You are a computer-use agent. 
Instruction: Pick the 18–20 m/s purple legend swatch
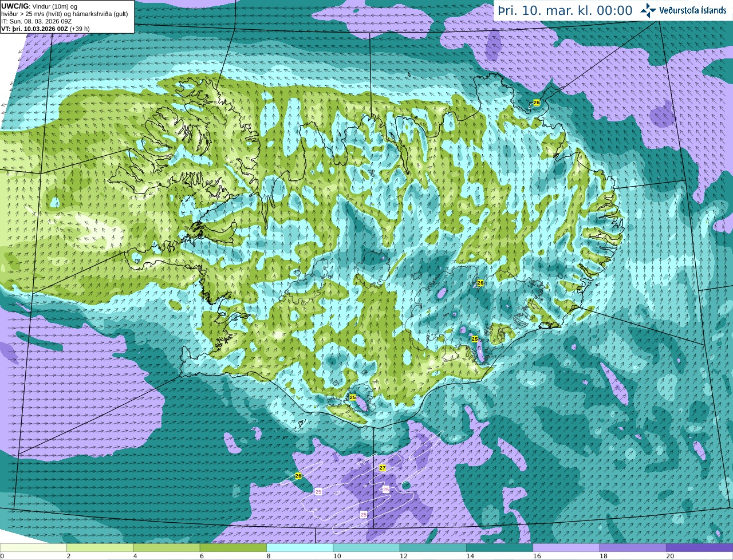(x=633, y=547)
